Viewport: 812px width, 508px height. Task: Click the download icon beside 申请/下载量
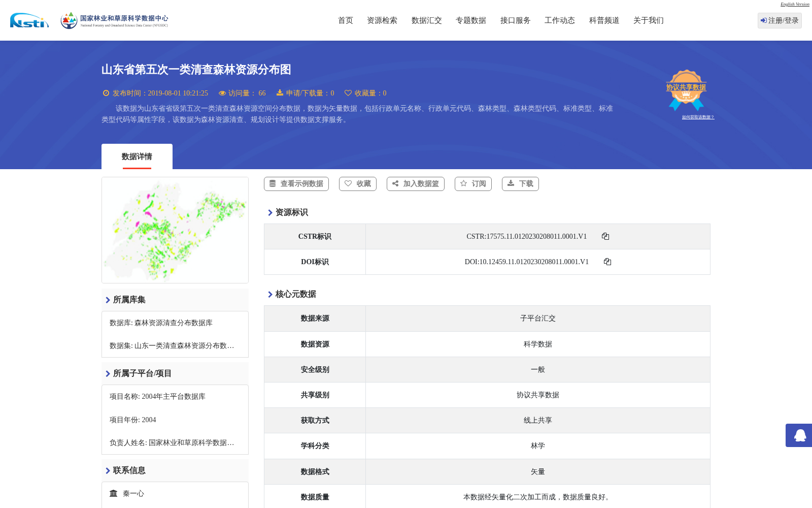point(280,93)
